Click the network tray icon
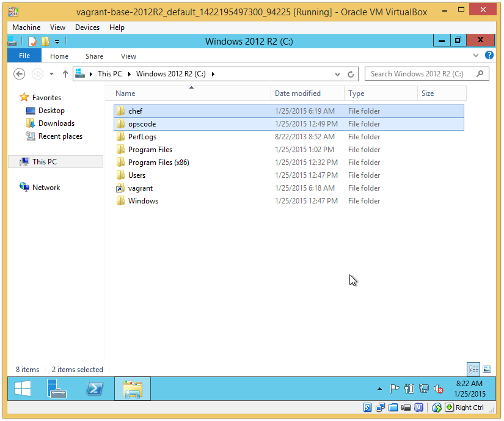The image size is (504, 421). [423, 389]
